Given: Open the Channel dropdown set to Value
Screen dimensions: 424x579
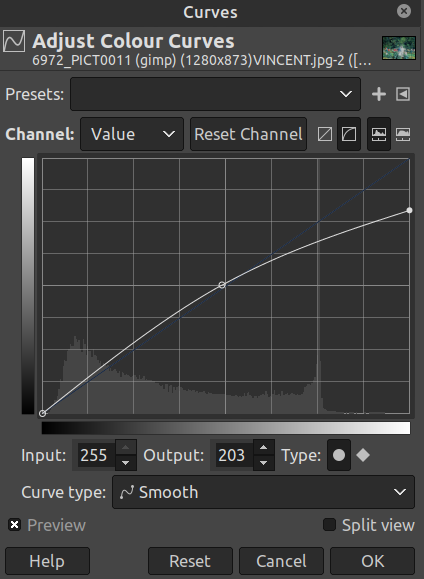Looking at the screenshot, I should click(132, 134).
